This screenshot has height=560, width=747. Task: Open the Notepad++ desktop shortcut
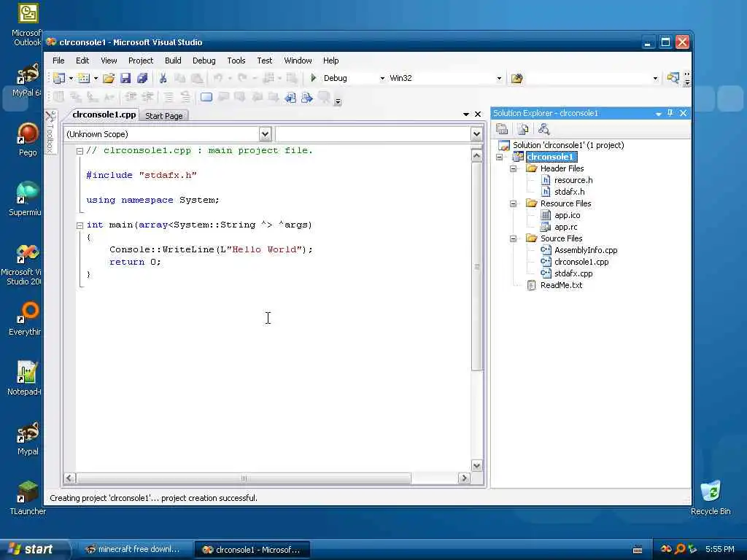25,378
